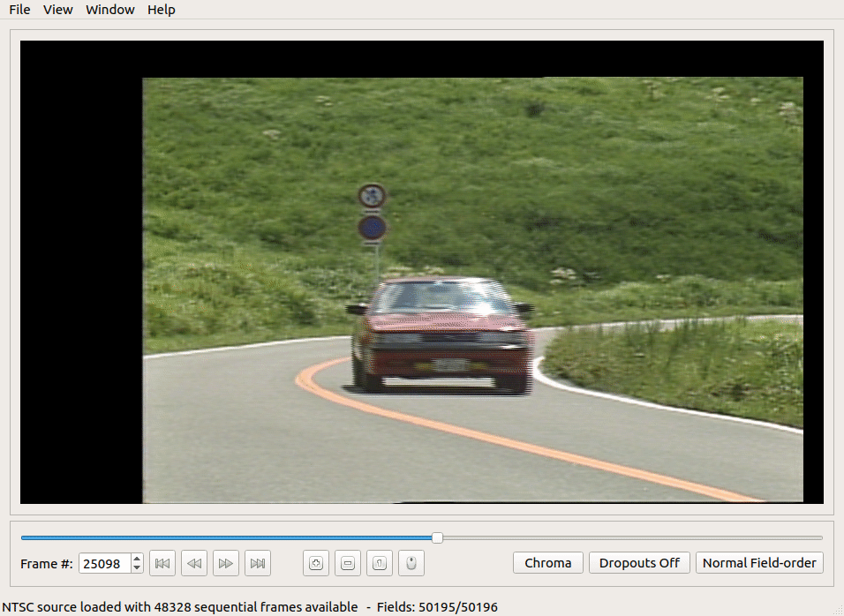Click the zoom in icon
Viewport: 844px width, 616px height.
point(316,563)
